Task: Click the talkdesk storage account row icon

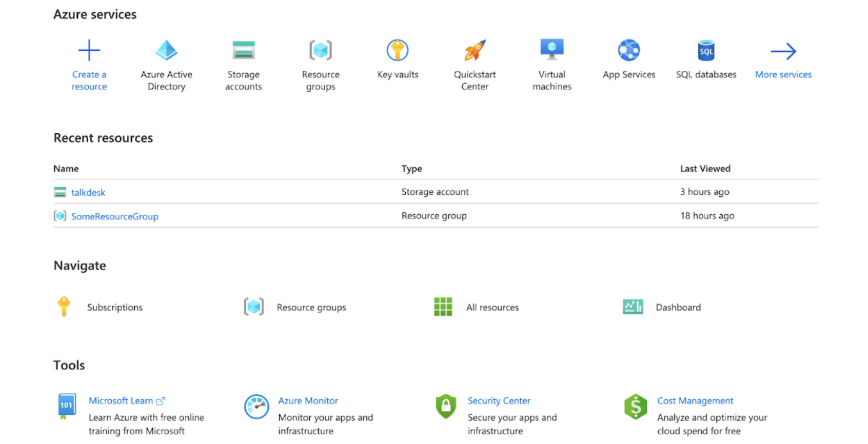Action: 60,192
